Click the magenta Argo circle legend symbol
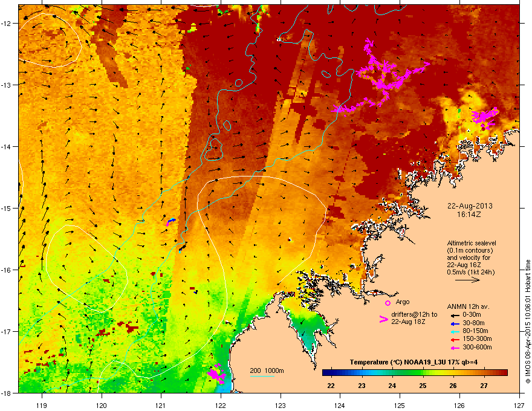532x411 pixels. pyautogui.click(x=388, y=303)
